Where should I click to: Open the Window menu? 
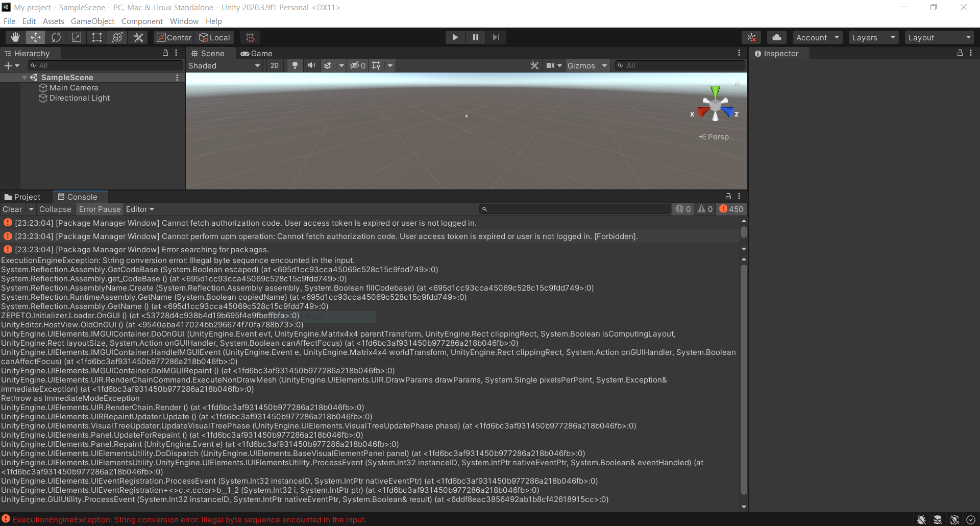184,21
